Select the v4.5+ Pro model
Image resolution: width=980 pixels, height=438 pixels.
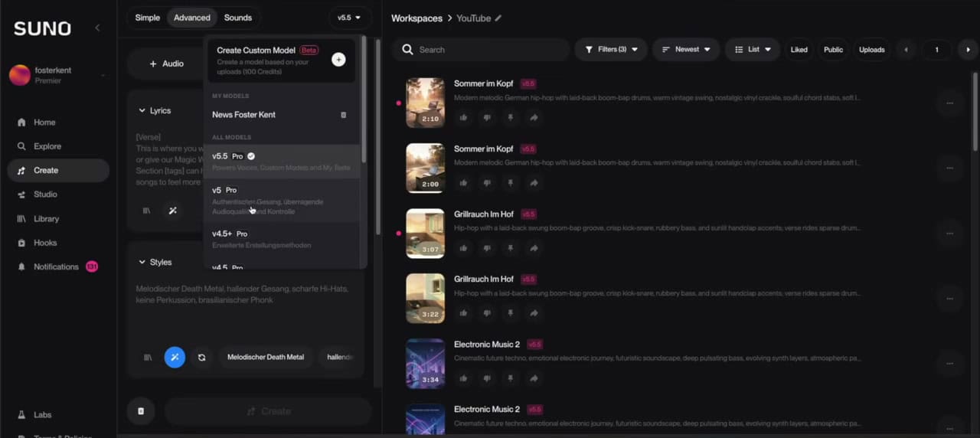click(282, 239)
